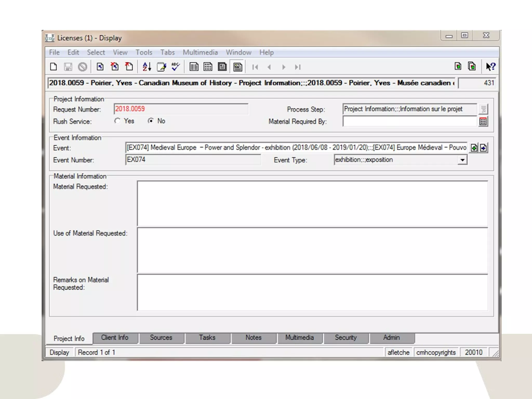Click the edit notepad pencil icon
This screenshot has width=532, height=399.
click(161, 67)
